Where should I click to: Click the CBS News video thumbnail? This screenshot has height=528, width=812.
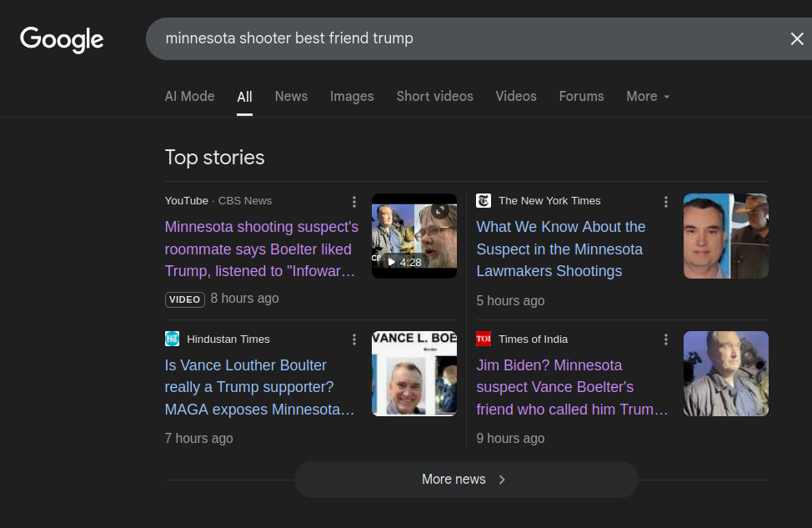[x=414, y=236]
